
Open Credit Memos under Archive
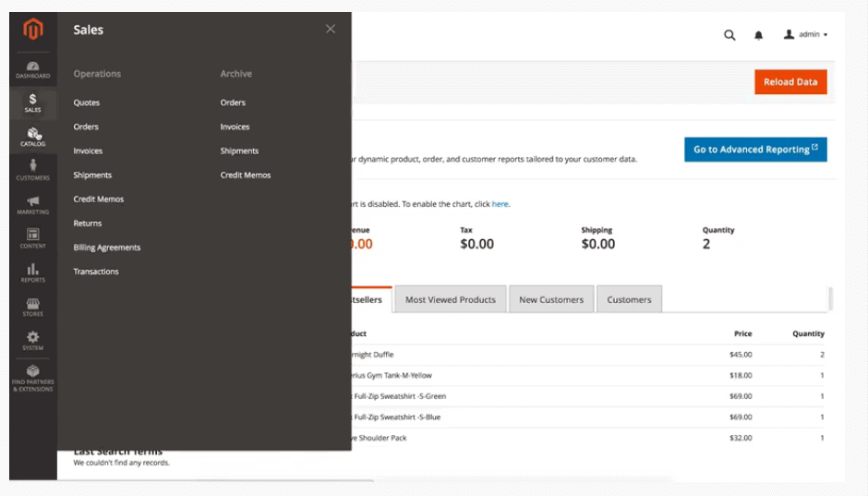pyautogui.click(x=246, y=175)
